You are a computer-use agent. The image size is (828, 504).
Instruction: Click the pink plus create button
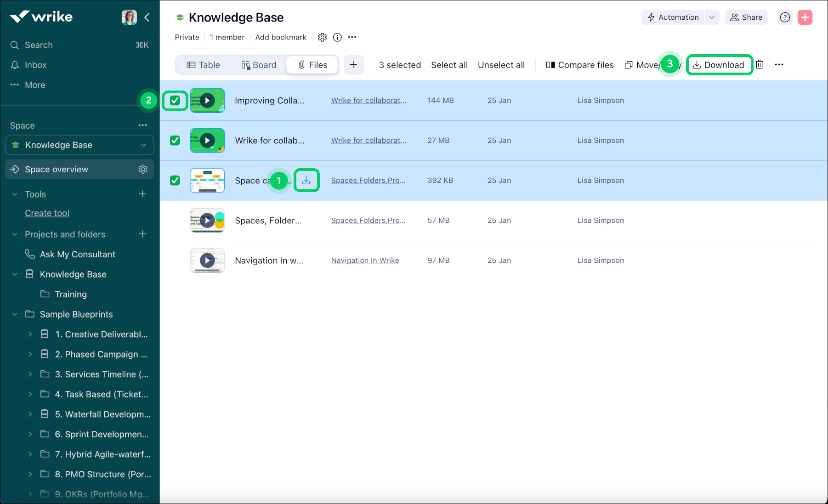tap(805, 17)
